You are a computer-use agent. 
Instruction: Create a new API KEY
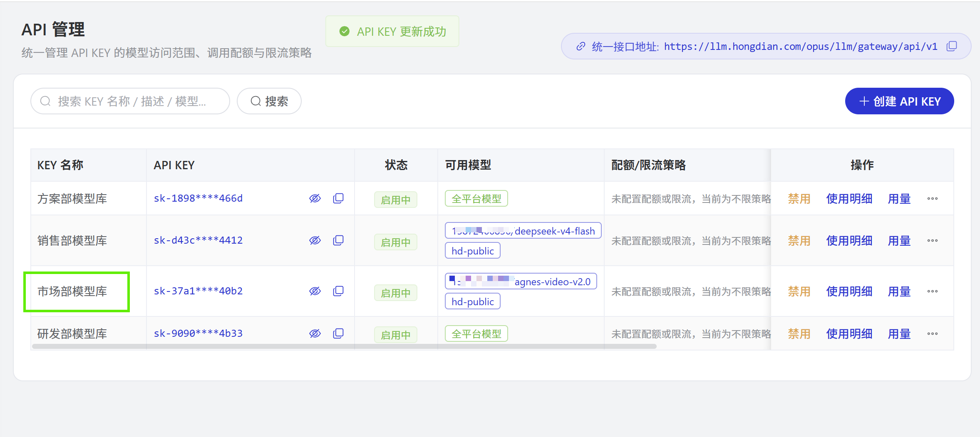899,101
